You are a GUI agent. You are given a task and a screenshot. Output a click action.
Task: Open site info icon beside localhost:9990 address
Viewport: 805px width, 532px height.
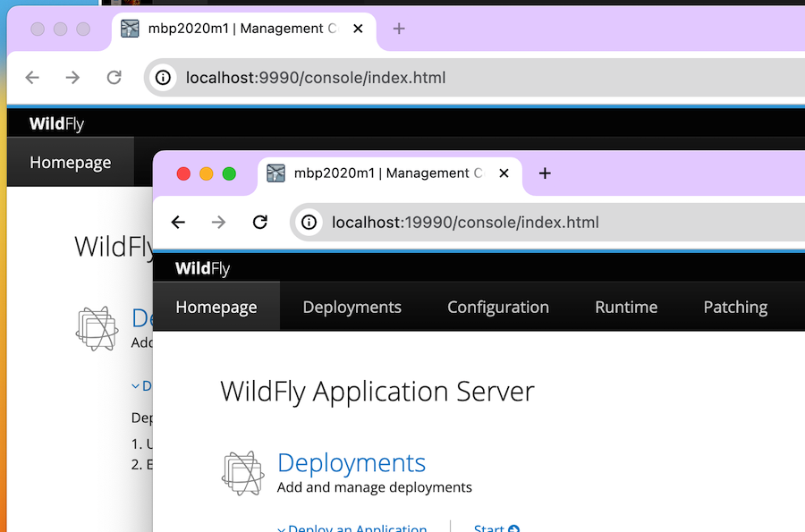(164, 78)
